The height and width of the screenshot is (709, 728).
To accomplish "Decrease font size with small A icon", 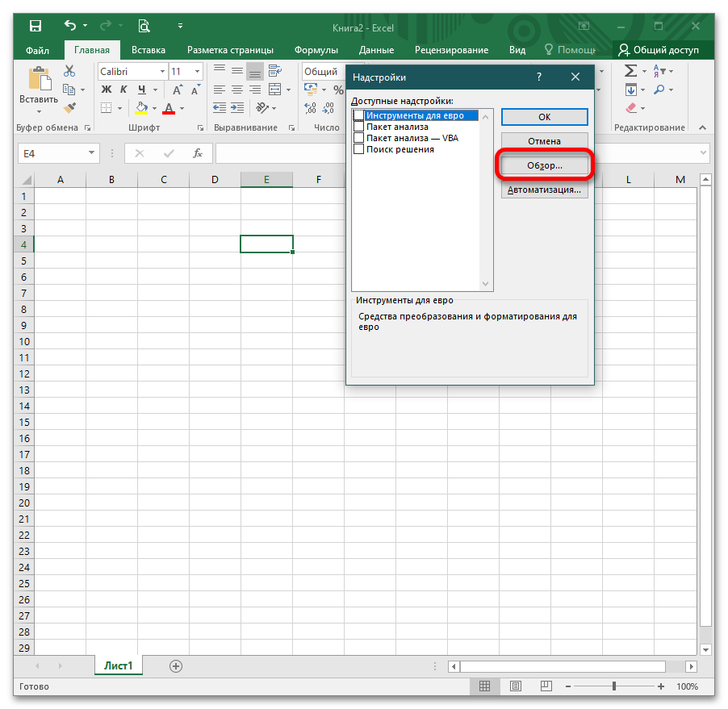I will coord(195,90).
